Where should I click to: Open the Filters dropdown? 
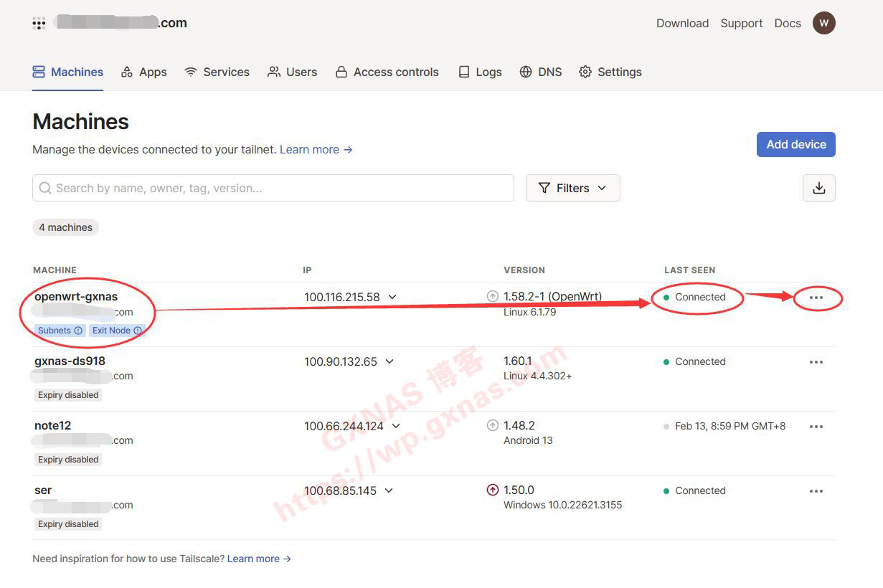click(x=572, y=188)
